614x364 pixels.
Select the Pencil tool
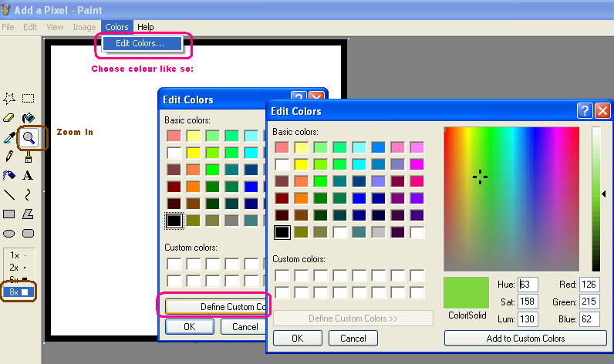[x=9, y=157]
